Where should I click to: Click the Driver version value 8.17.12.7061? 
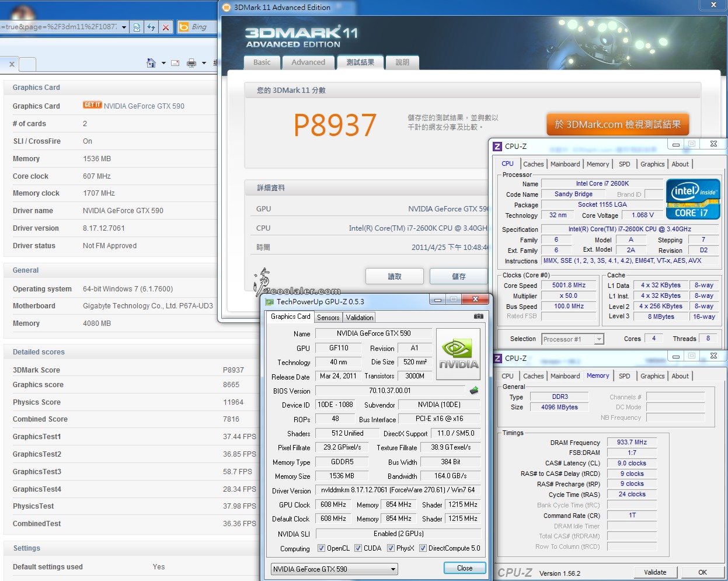[104, 228]
